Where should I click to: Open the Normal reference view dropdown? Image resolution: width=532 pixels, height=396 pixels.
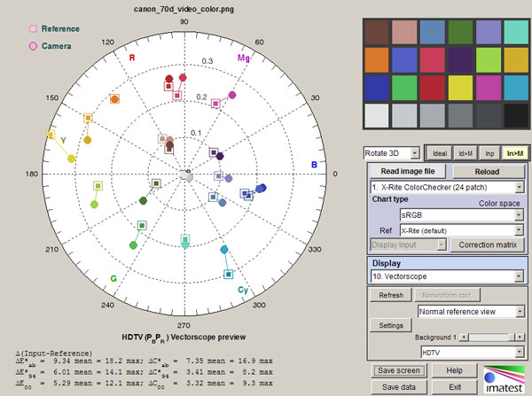[472, 311]
